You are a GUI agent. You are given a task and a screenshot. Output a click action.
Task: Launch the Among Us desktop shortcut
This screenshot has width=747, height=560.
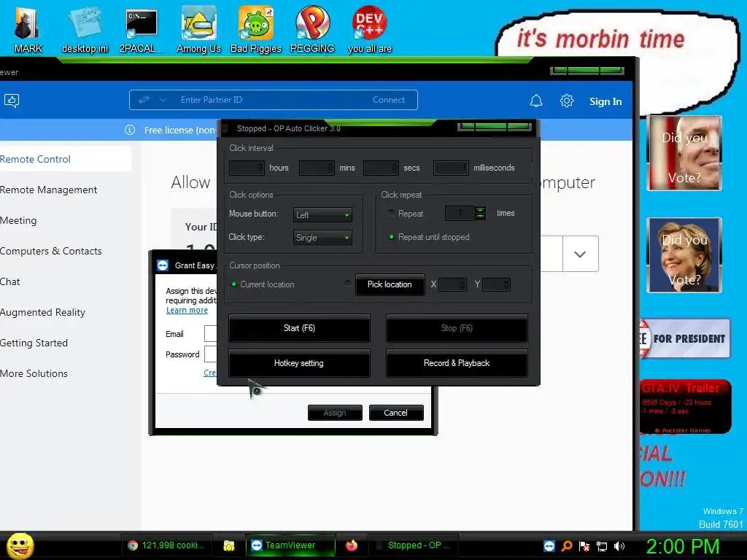click(x=198, y=29)
